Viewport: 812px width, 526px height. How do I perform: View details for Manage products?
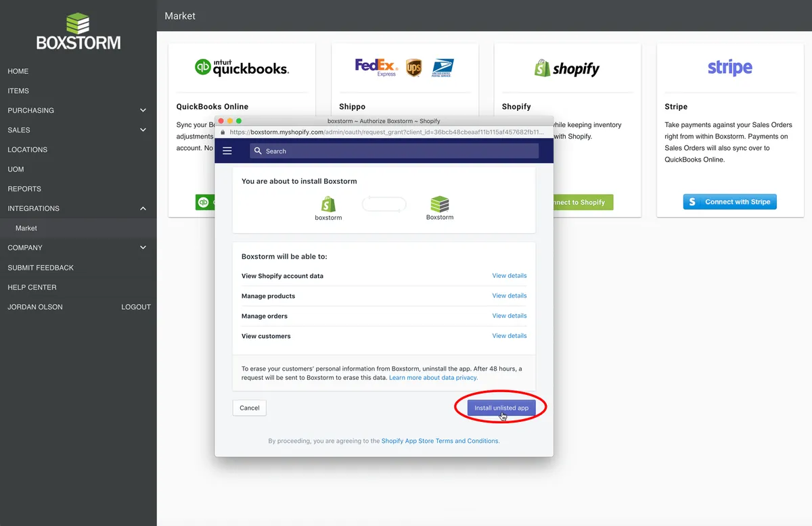click(x=510, y=295)
